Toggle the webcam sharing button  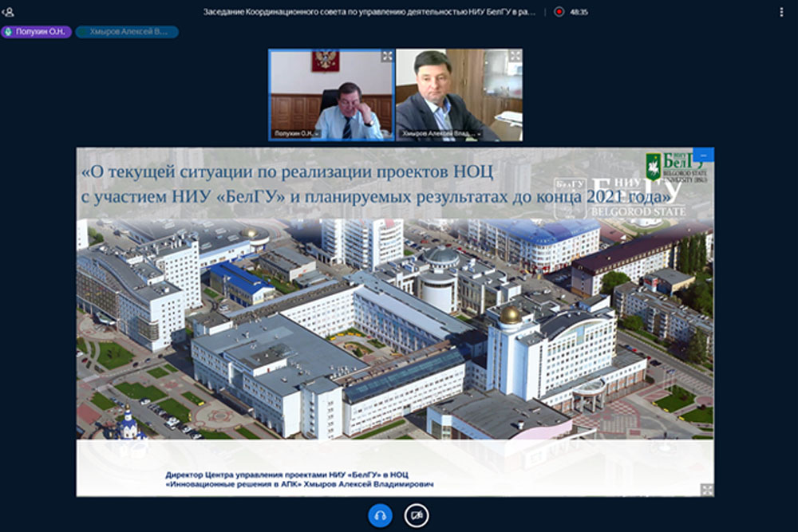point(416,515)
